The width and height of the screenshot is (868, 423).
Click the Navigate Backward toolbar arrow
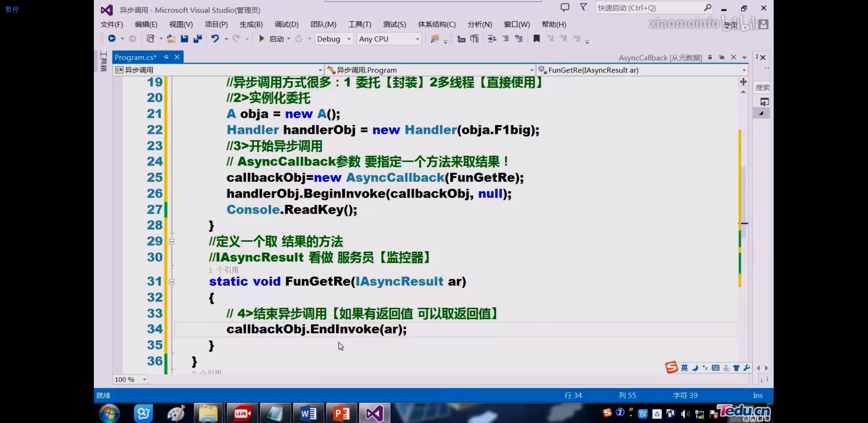pos(112,39)
